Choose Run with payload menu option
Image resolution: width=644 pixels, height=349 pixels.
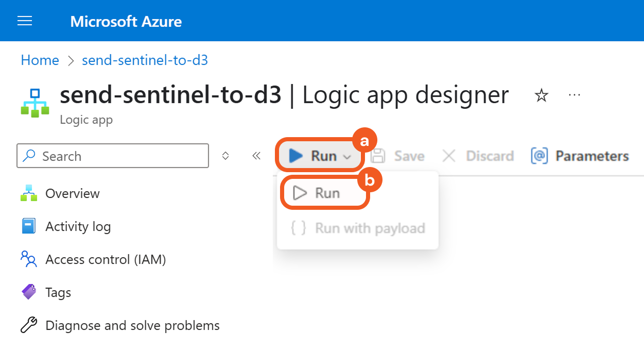pyautogui.click(x=358, y=228)
